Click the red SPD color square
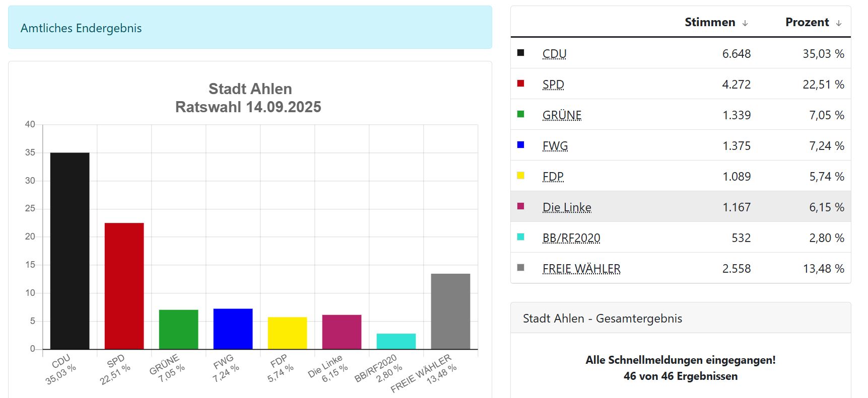This screenshot has height=398, width=868. 521,84
